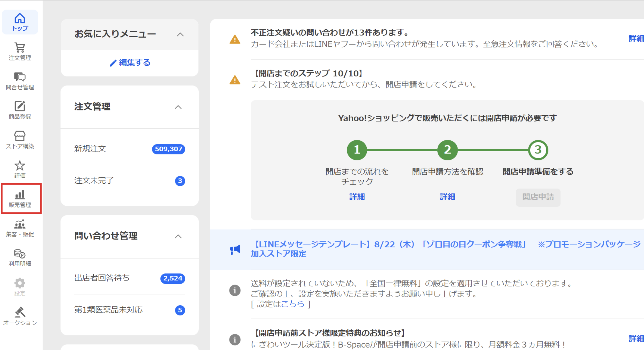
Task: Click step 3 circle in opening progress
Action: (538, 150)
